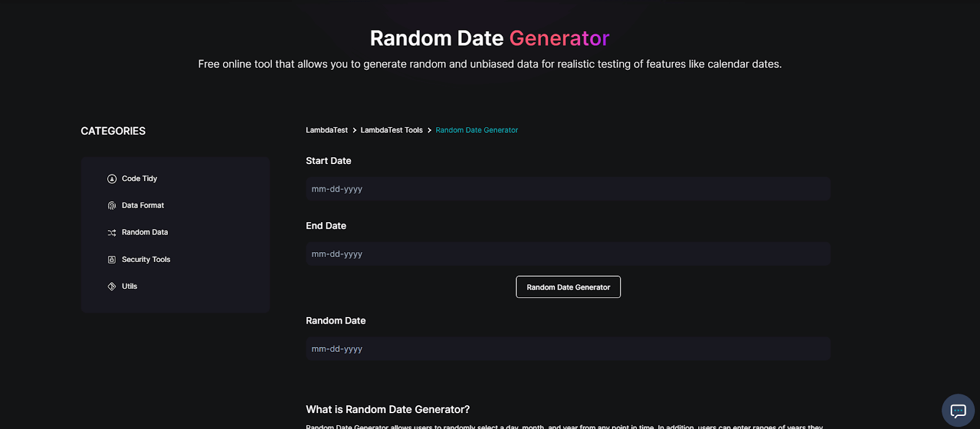This screenshot has width=980, height=429.
Task: Select the Security Tools sidebar entry
Action: pyautogui.click(x=146, y=259)
